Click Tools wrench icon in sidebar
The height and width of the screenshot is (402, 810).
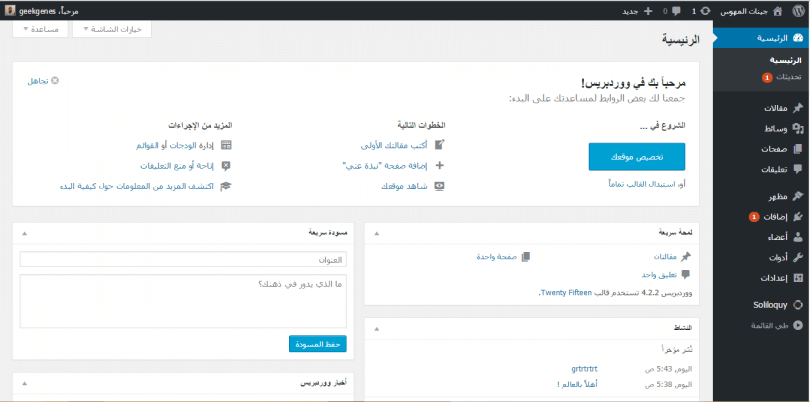pos(798,257)
